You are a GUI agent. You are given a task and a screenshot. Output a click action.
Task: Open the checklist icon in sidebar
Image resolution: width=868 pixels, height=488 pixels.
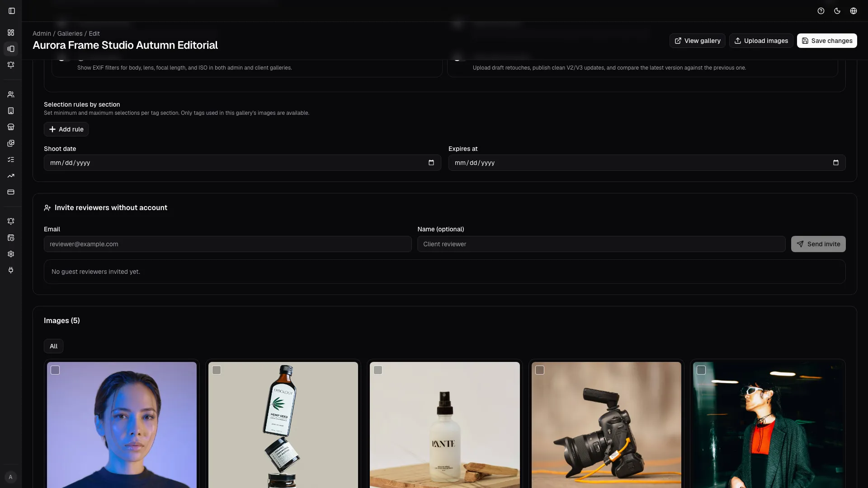click(11, 160)
